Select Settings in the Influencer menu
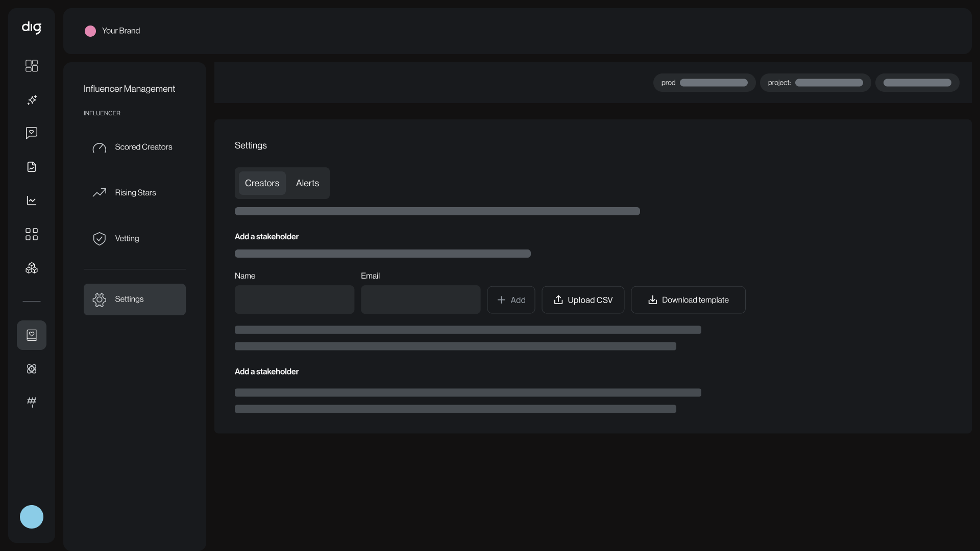Image resolution: width=980 pixels, height=551 pixels. [135, 299]
